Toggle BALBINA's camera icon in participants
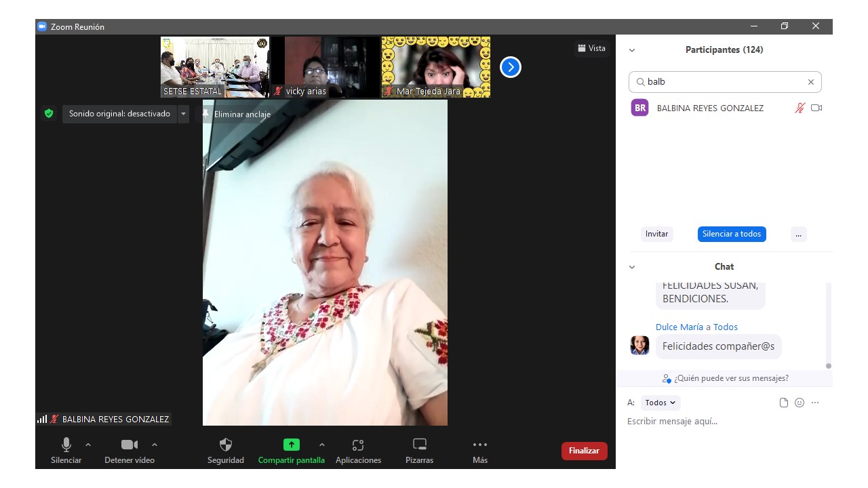868x488 pixels. tap(816, 108)
